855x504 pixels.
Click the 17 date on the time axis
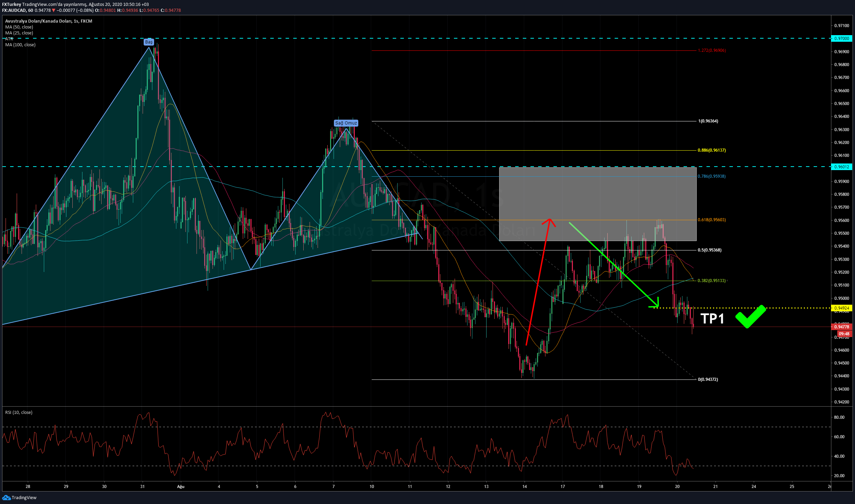click(x=562, y=487)
